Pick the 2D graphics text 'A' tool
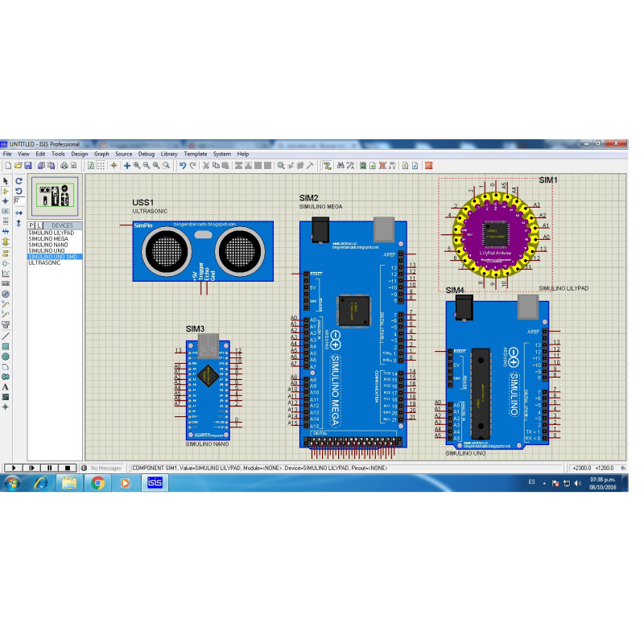Image resolution: width=644 pixels, height=644 pixels. (x=6, y=386)
